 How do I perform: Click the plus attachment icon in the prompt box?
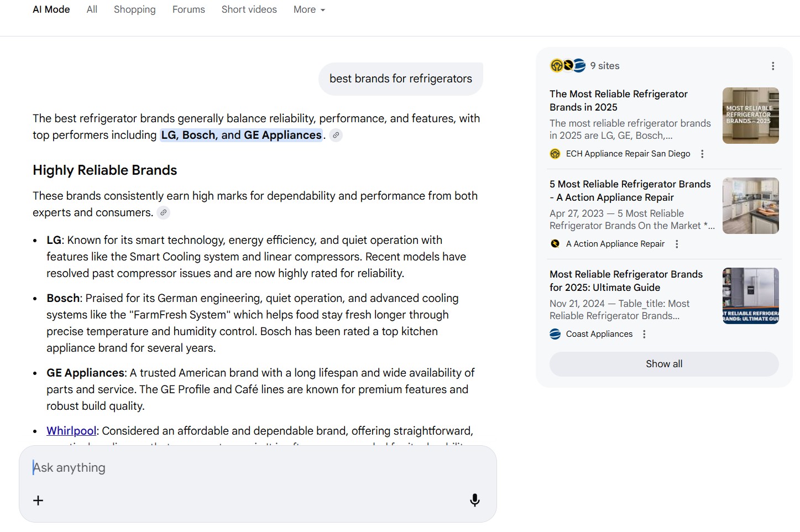[x=38, y=500]
